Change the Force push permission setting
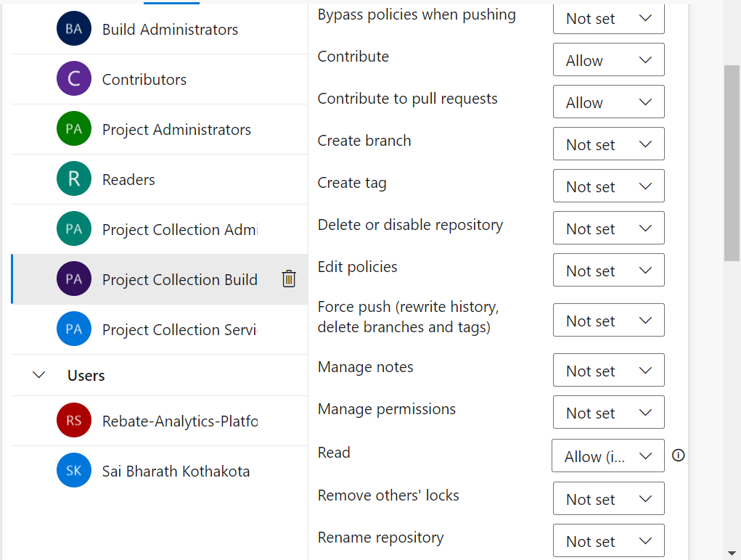Screen dimensions: 741x560 [608, 320]
